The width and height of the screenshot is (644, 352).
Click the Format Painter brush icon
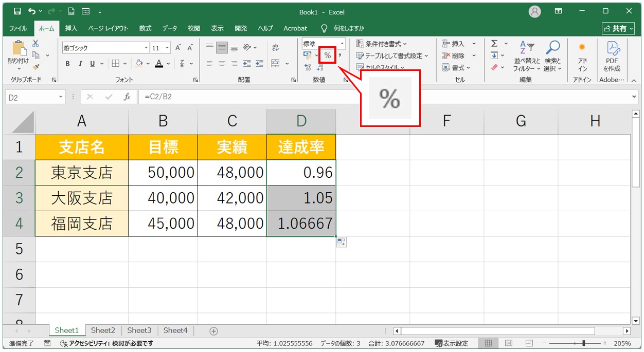[x=35, y=67]
